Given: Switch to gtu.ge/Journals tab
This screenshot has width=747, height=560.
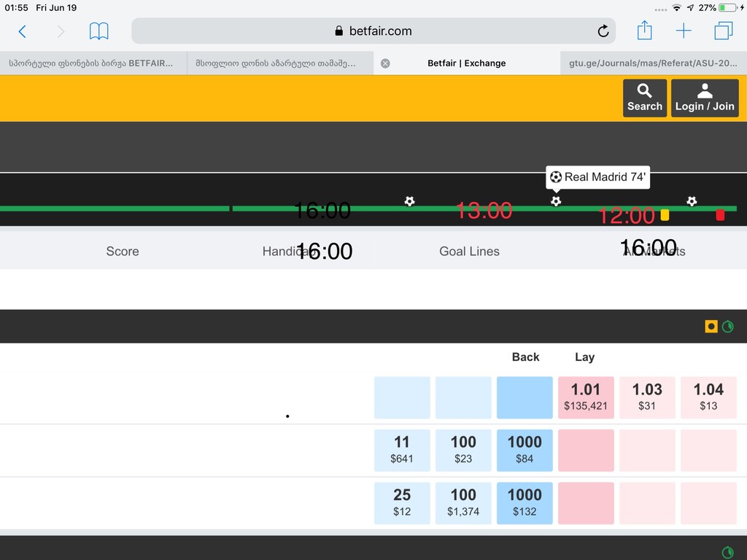Looking at the screenshot, I should (653, 63).
